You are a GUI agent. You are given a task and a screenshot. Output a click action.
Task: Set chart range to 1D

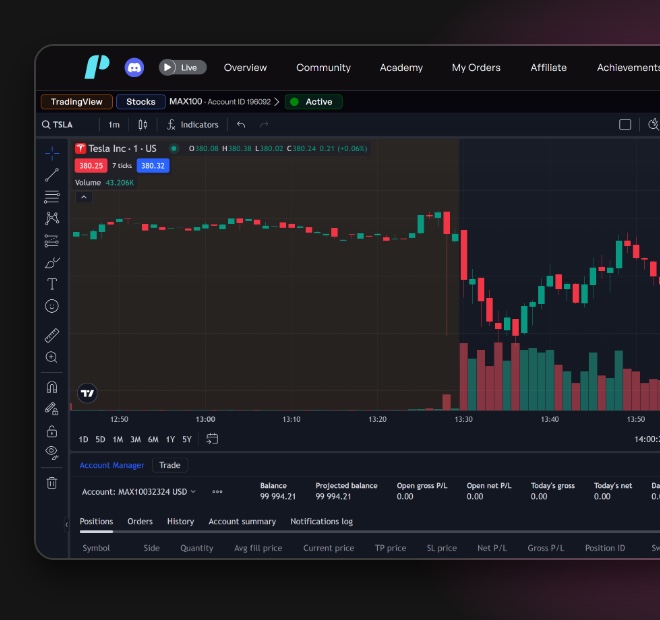click(x=83, y=439)
